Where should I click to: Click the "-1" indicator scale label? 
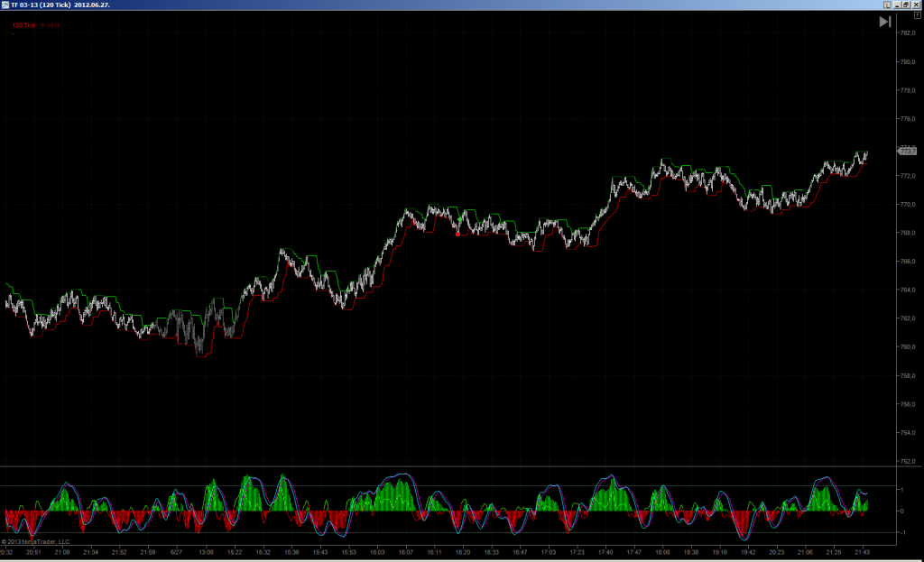coord(901,532)
